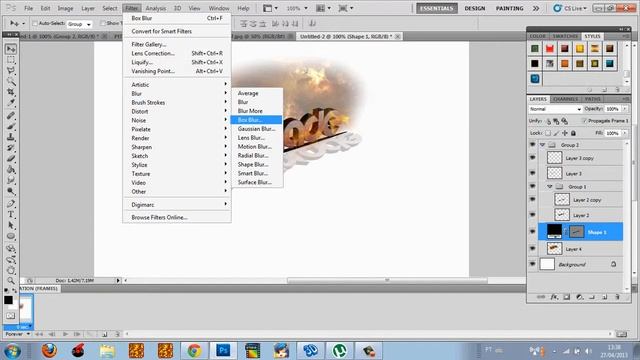Hide the Layer 3 copy layer

[532, 158]
